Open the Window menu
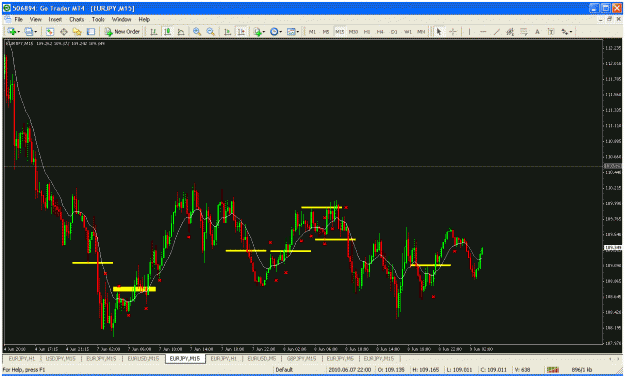Image resolution: width=625 pixels, height=376 pixels. [x=121, y=19]
